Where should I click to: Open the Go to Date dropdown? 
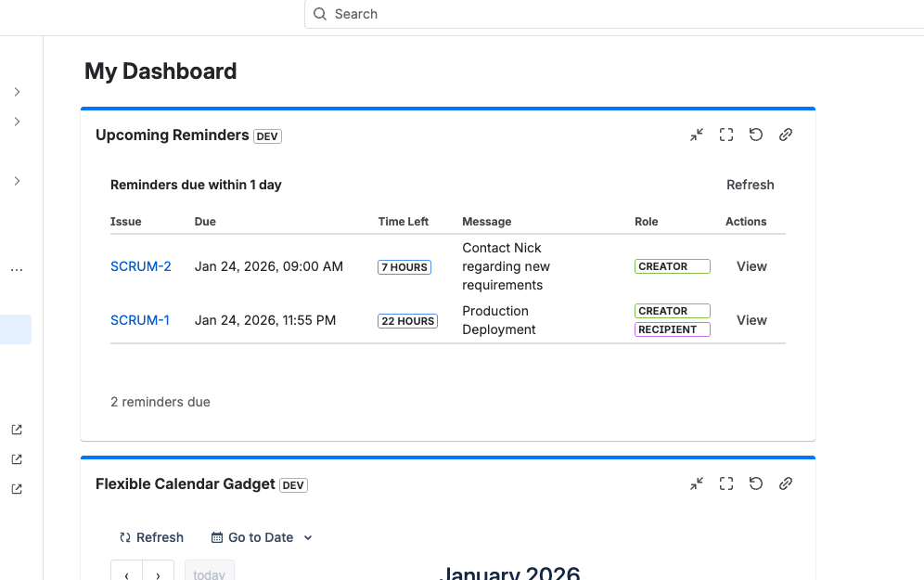pyautogui.click(x=262, y=537)
